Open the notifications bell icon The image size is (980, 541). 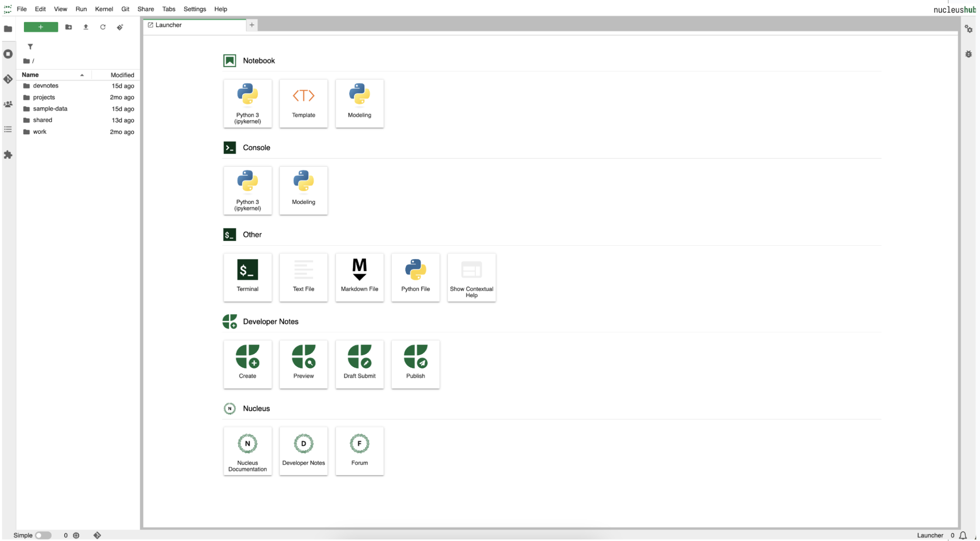coord(963,535)
